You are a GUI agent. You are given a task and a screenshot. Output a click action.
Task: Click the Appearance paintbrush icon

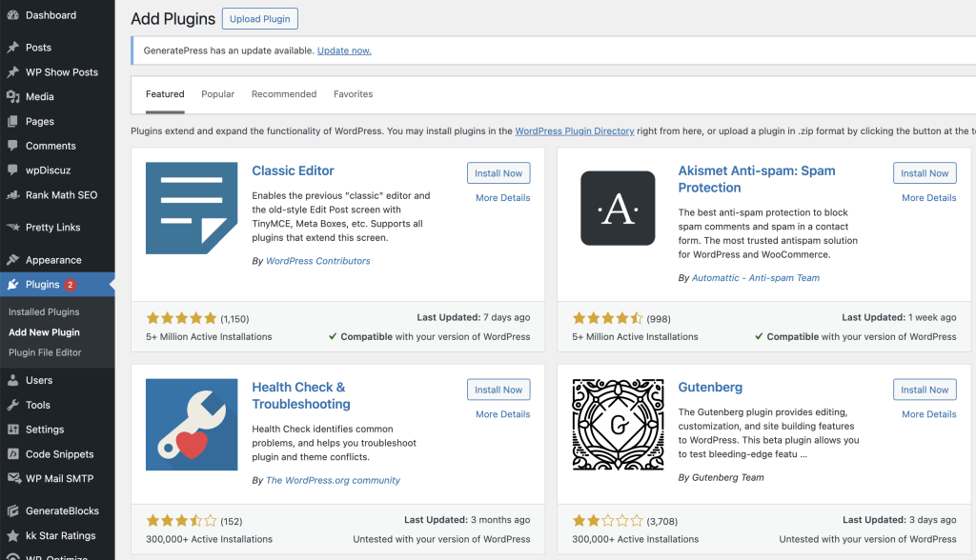12,260
